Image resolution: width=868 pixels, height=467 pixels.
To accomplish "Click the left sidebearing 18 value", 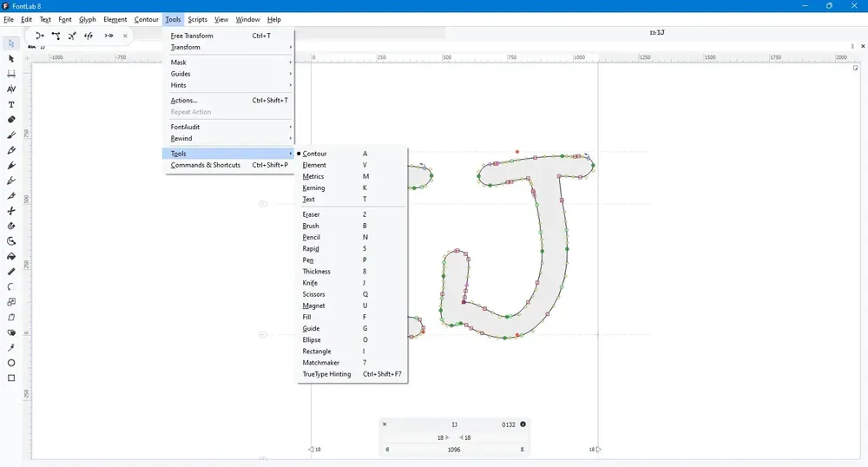I will (441, 437).
